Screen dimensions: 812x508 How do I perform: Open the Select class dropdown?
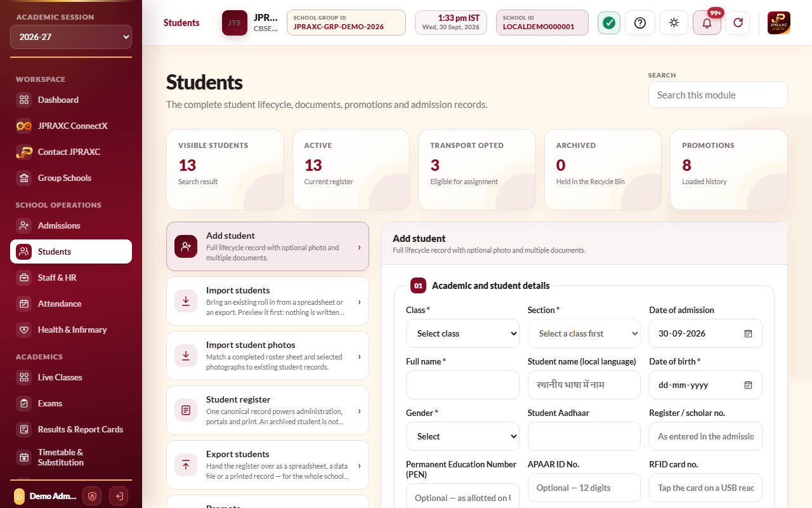point(462,333)
